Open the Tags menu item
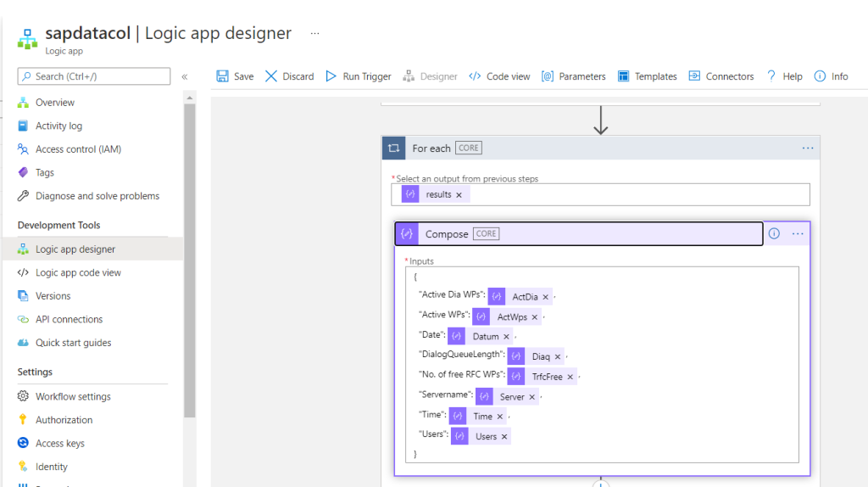 (x=45, y=172)
